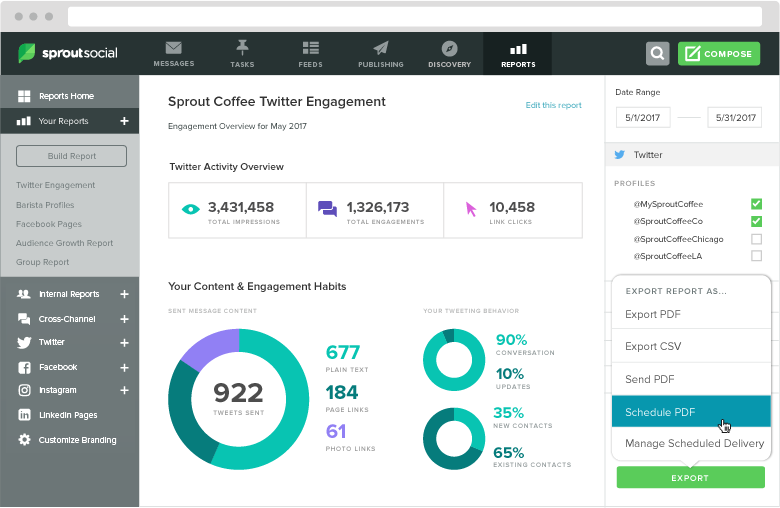Check the @SproutCoffeeChicago profile checkbox
The image size is (780, 508).
point(756,239)
